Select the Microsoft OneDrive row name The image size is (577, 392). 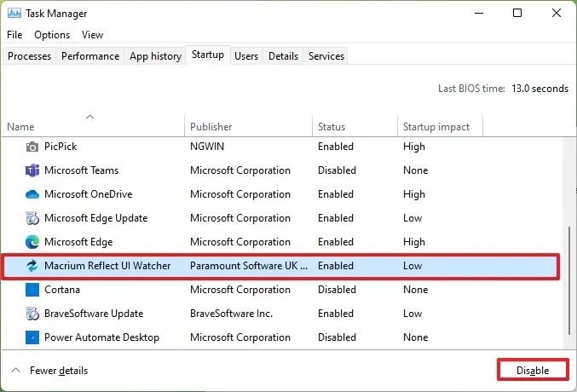[x=89, y=194]
